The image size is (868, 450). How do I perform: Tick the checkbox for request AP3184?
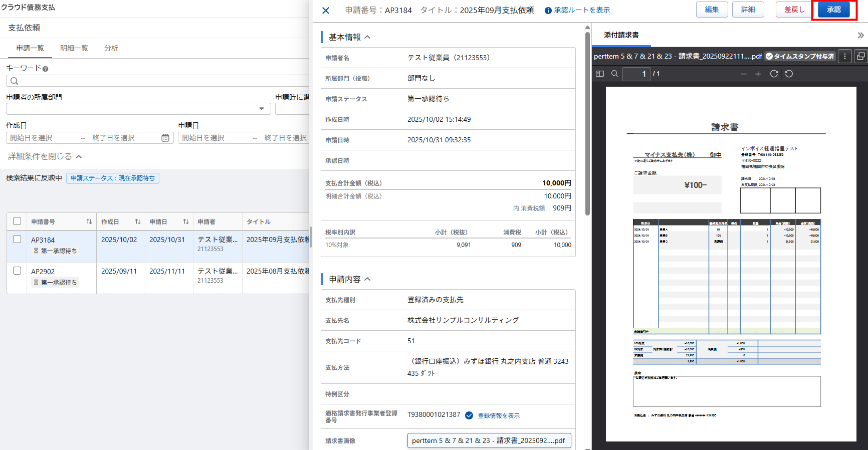(17, 239)
